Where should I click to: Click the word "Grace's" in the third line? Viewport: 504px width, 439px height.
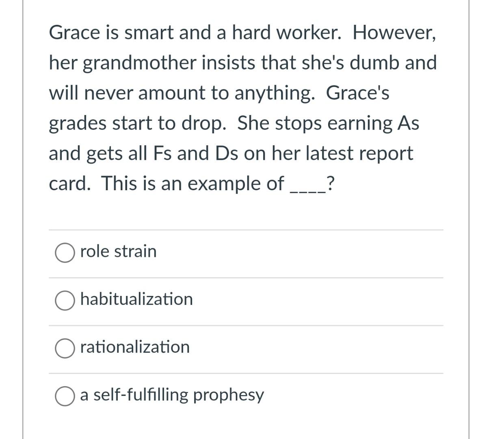[x=358, y=93]
